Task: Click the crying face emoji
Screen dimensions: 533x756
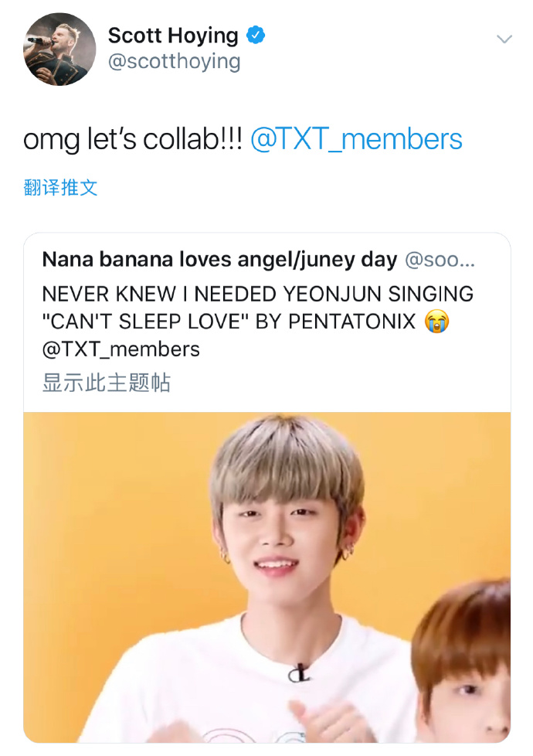Action: click(x=437, y=322)
